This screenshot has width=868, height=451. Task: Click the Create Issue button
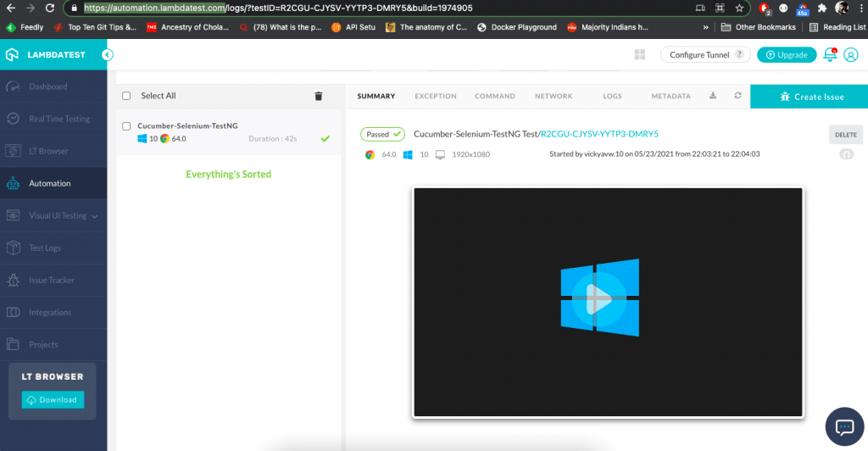tap(810, 97)
